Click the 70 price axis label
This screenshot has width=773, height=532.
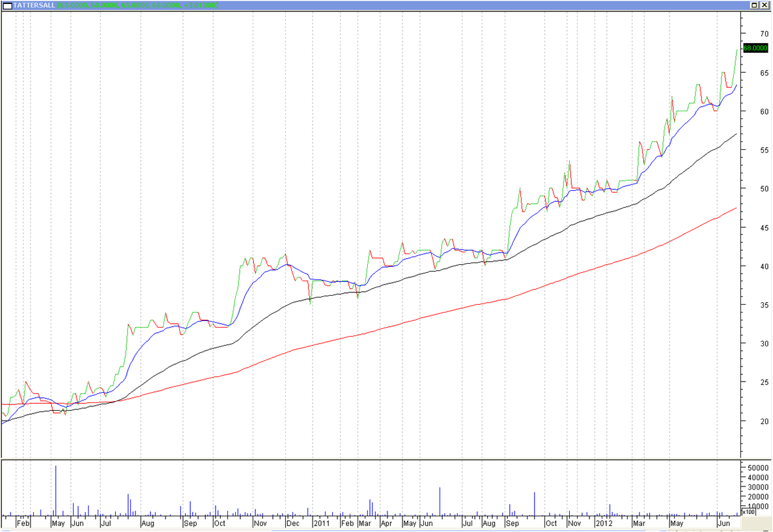point(764,33)
